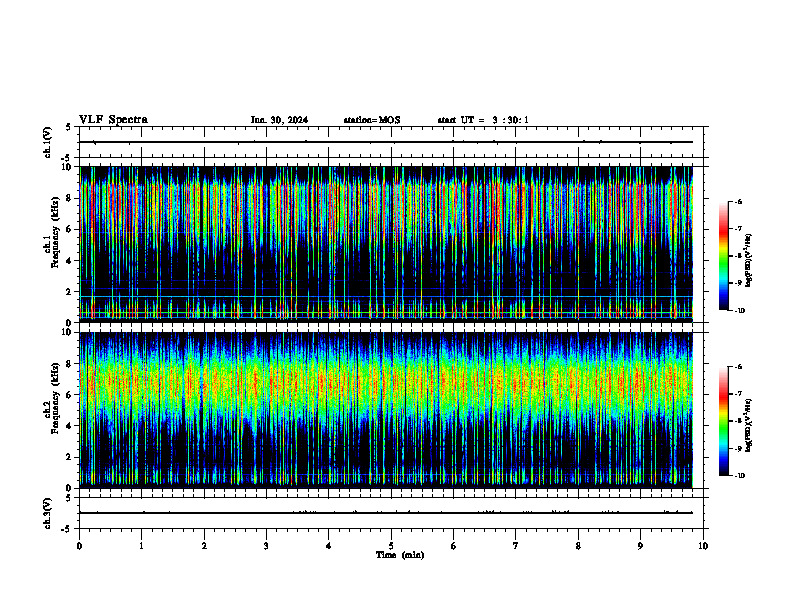This screenshot has width=792, height=612.
Task: Select the date text "Jan. 30, 2024"
Action: pyautogui.click(x=279, y=120)
